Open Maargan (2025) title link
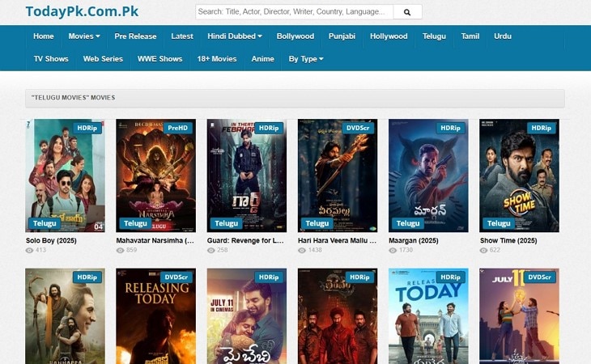Viewport: 591px width, 364px height. (414, 240)
